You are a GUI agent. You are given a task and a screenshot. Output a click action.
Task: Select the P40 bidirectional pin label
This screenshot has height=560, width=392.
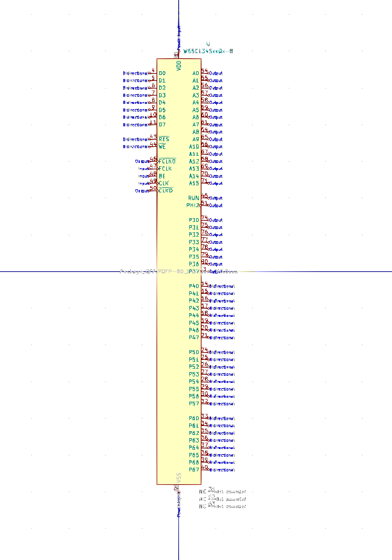click(194, 286)
